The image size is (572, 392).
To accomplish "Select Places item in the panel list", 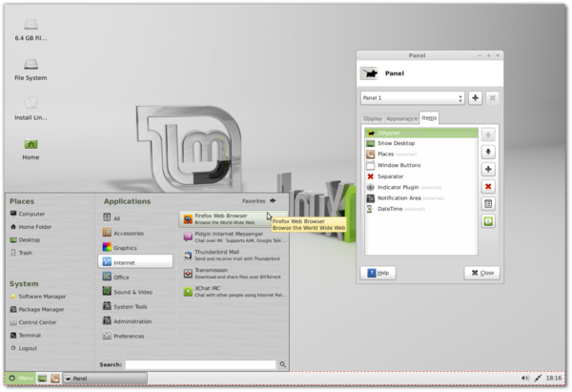I will point(421,154).
